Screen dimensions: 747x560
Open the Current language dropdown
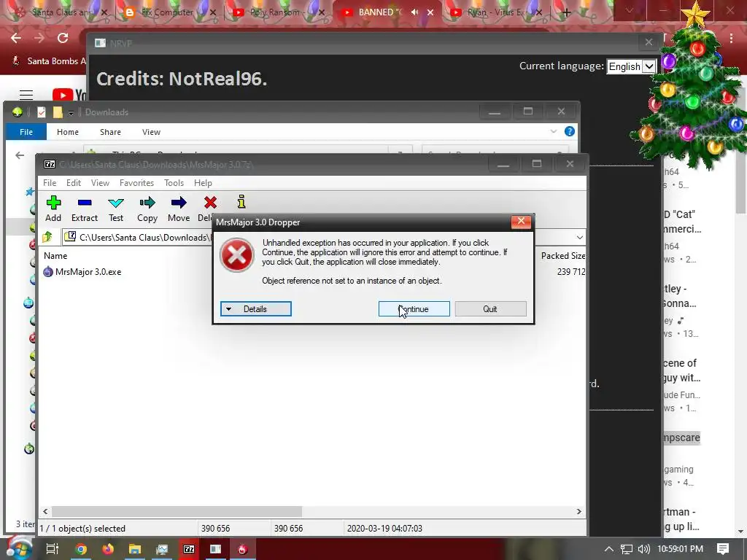[x=631, y=66]
